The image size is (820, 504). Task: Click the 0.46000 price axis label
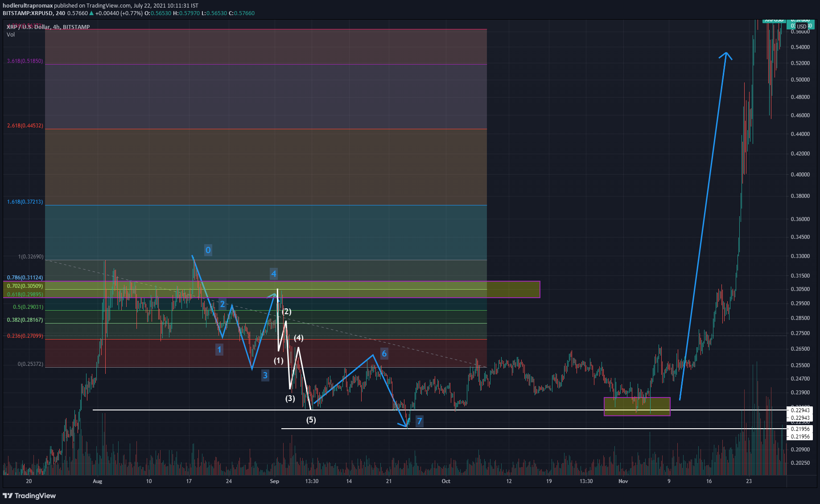[800, 115]
